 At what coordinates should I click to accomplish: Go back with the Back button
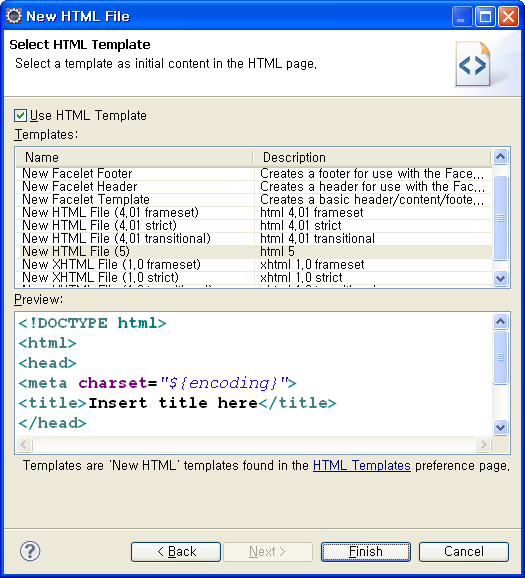coord(176,551)
